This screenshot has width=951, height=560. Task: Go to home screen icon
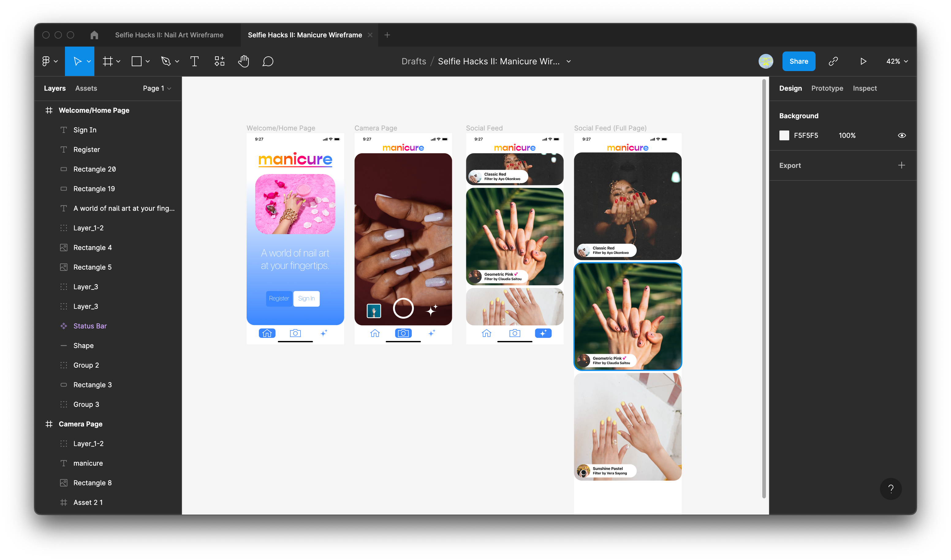coord(94,35)
